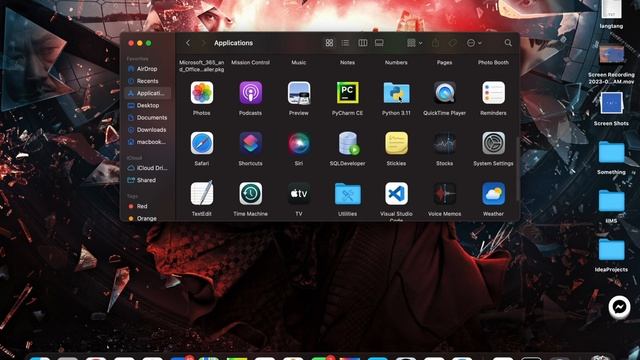Launch PyCharm CE from Applications

[x=347, y=93]
